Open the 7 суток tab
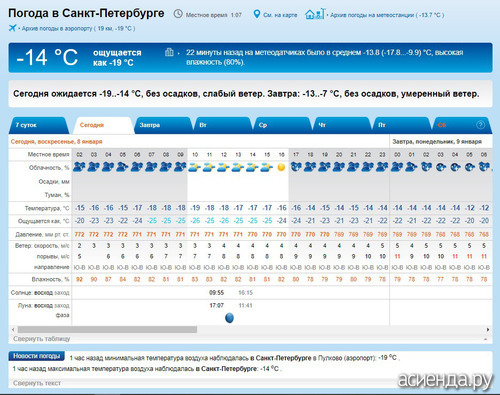 pos(38,125)
